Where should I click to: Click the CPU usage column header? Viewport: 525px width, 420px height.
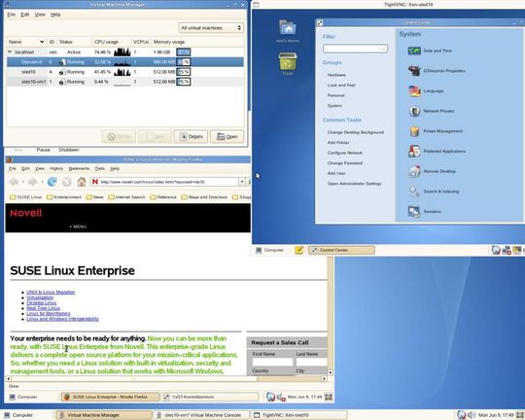106,42
